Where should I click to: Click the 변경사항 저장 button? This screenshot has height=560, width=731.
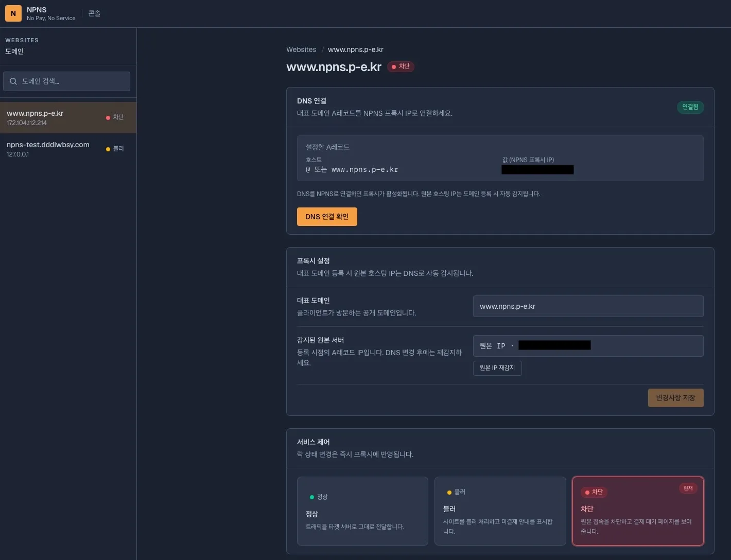pos(675,398)
